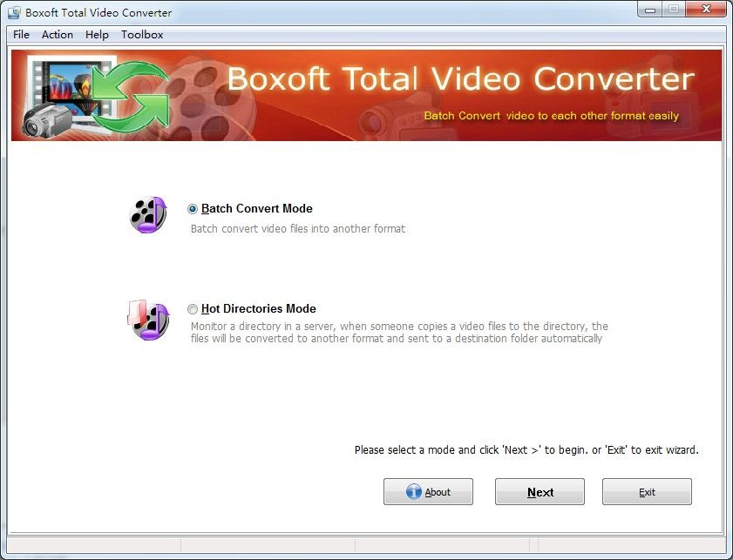
Task: Click the About button
Action: click(428, 492)
